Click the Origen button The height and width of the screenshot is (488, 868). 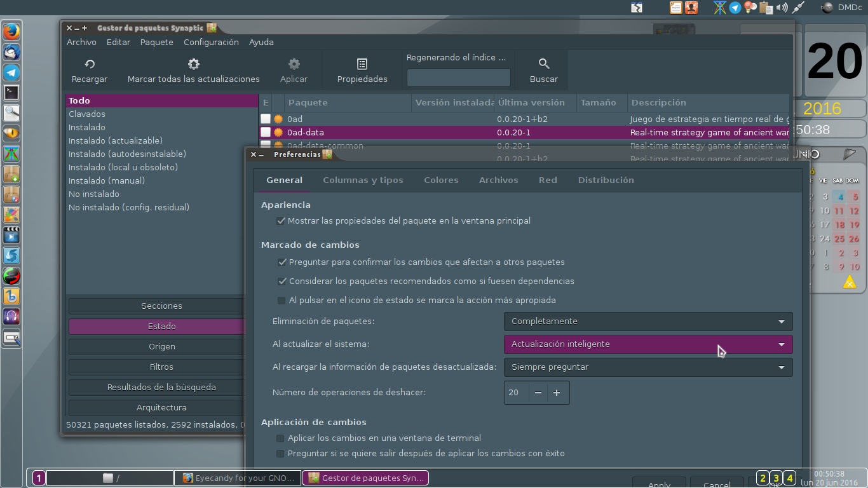coord(161,347)
